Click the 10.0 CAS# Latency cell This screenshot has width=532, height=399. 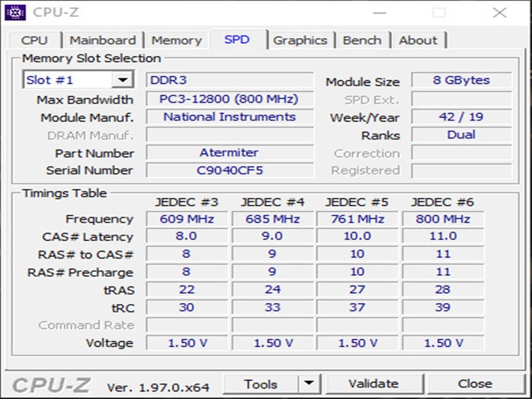click(x=358, y=236)
